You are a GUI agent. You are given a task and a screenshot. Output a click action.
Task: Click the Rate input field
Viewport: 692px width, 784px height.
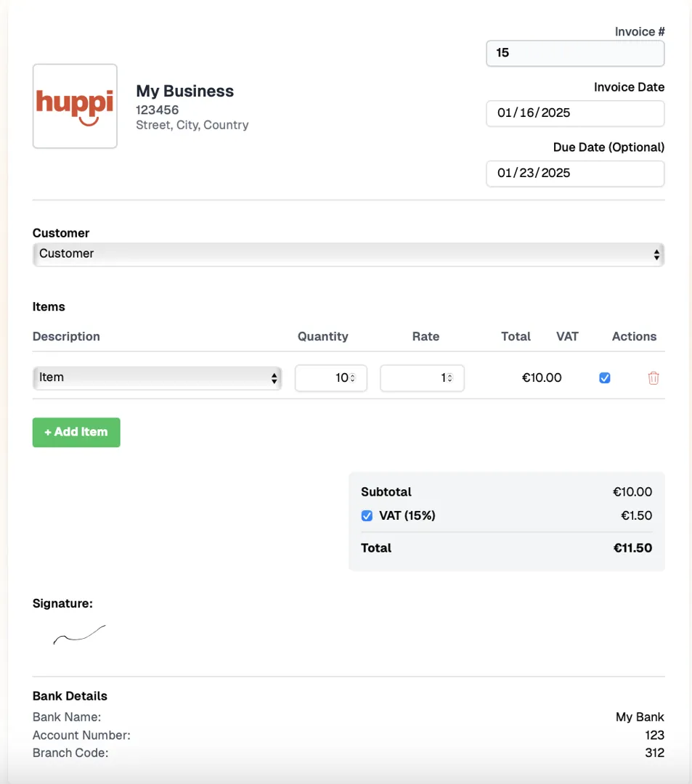pyautogui.click(x=414, y=378)
